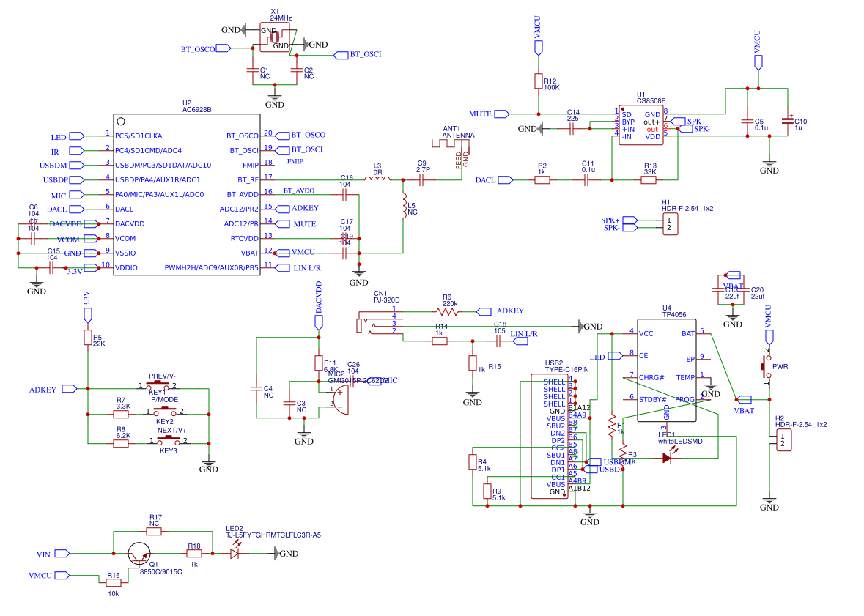Select the CN1 PJ-320D audio jack symbol
The image size is (864, 616).
point(380,322)
